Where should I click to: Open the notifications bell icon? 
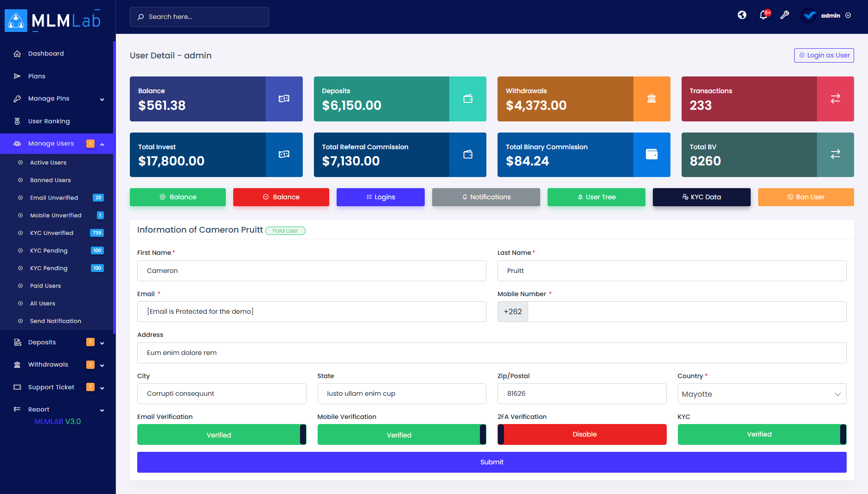(x=763, y=15)
